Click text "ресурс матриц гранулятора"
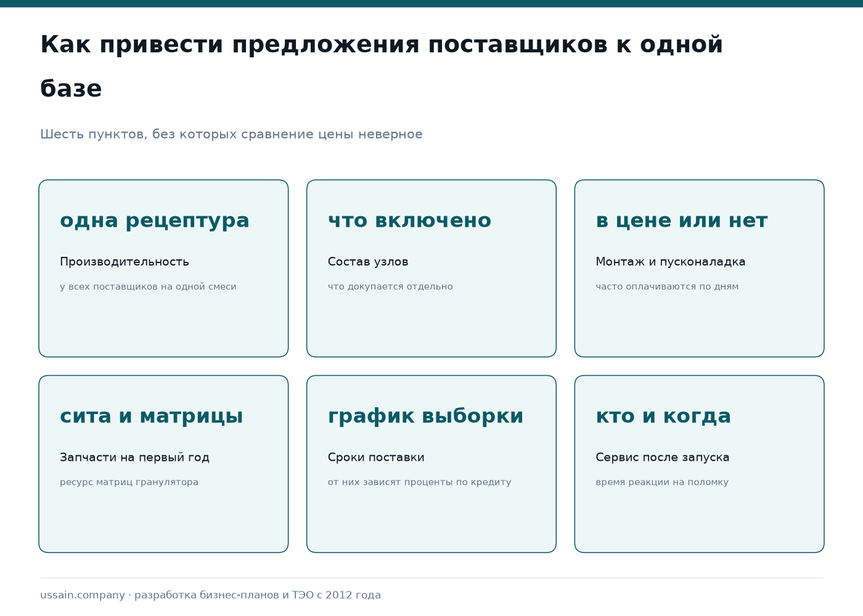863x616 pixels. [129, 482]
